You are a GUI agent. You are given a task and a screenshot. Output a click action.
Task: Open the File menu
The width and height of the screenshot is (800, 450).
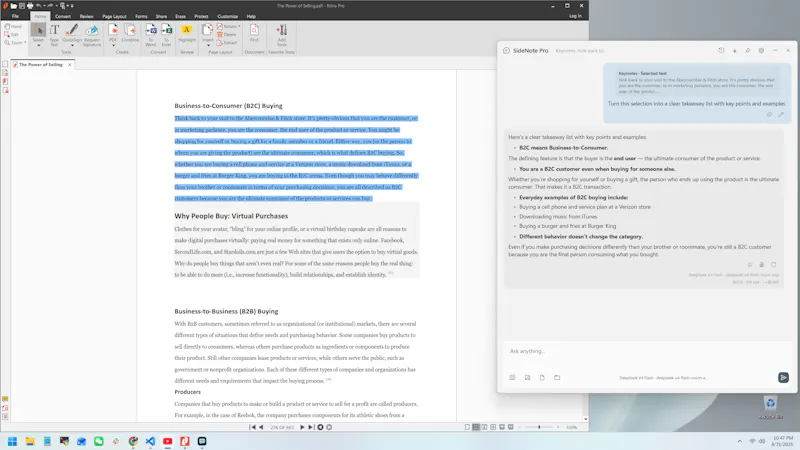pyautogui.click(x=15, y=16)
